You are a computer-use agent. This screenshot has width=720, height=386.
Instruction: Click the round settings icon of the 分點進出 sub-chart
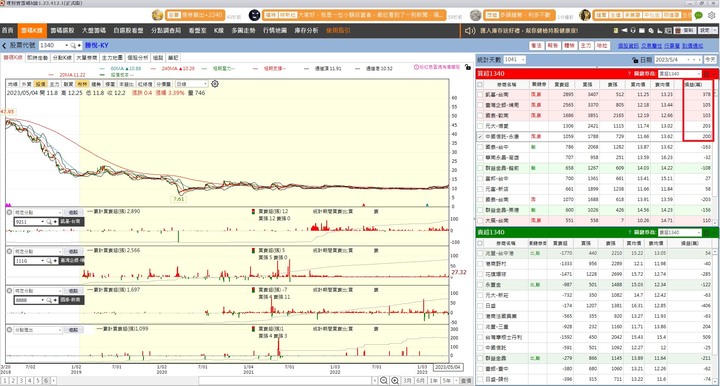[9, 330]
